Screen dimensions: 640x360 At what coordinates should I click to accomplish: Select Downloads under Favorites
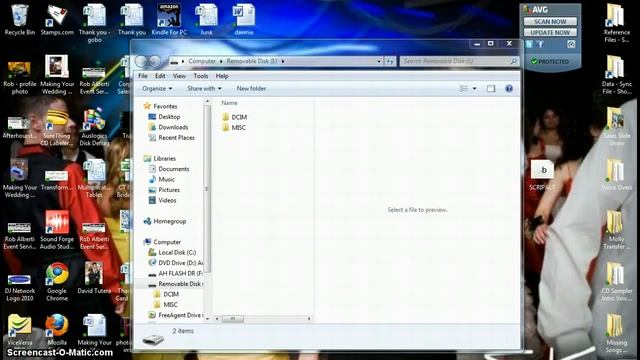click(168, 127)
